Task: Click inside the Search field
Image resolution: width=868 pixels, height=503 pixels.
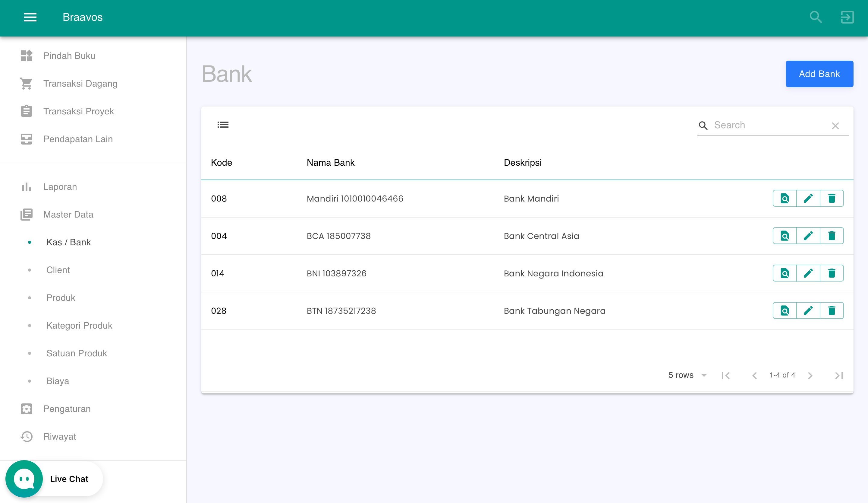Action: [758, 125]
